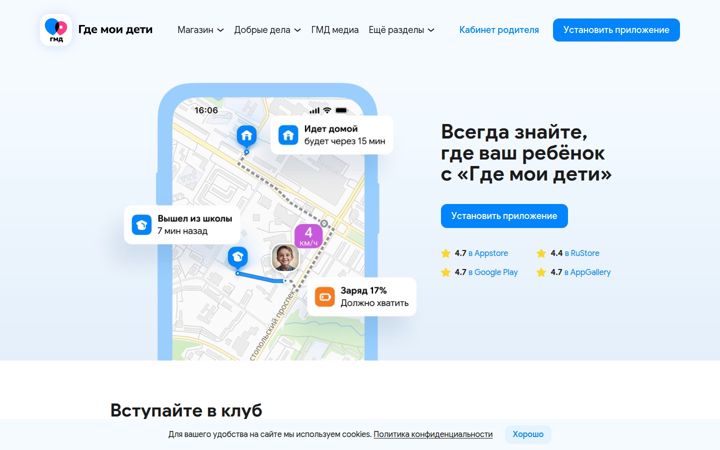
Task: Click the Заряд 17% text
Action: pos(363,290)
